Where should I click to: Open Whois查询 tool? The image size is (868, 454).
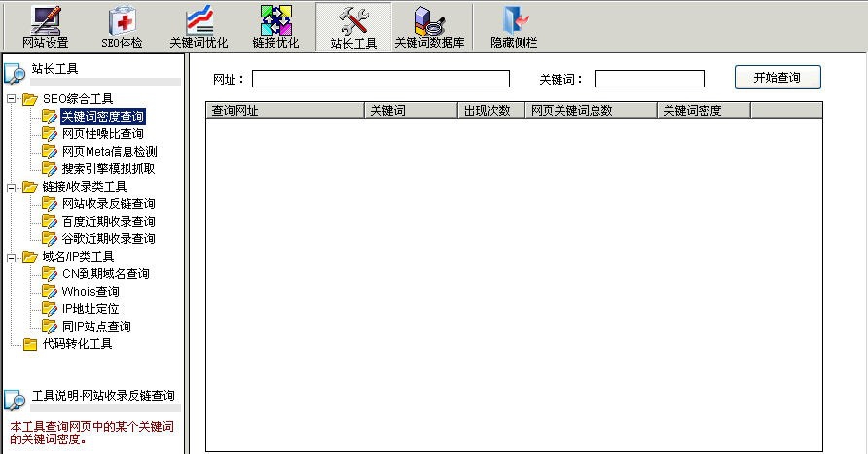click(90, 292)
